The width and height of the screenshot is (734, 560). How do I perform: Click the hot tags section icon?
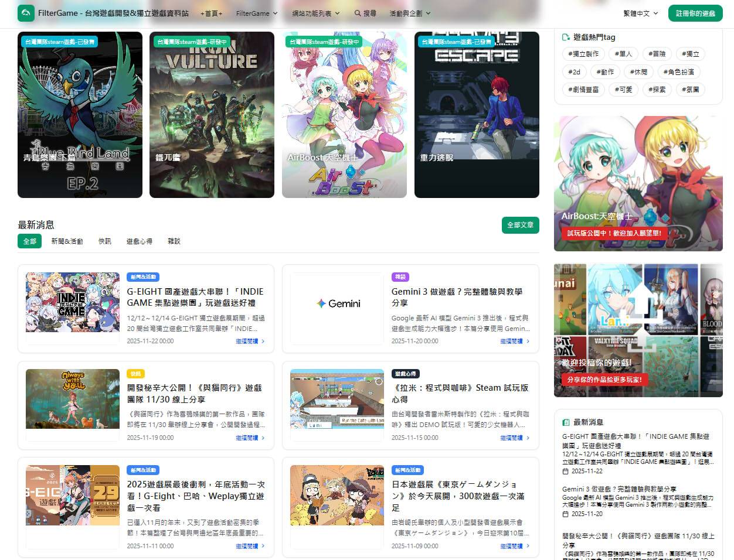pyautogui.click(x=566, y=37)
